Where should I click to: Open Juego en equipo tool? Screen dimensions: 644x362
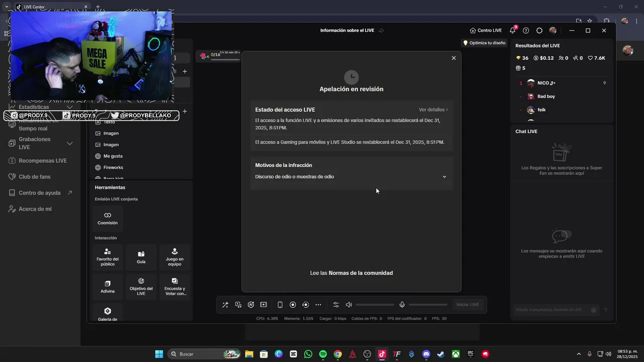(x=175, y=257)
